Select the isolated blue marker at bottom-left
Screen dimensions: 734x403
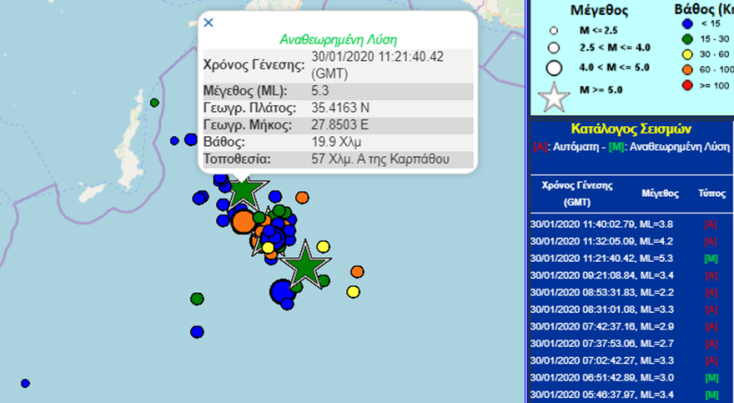tap(25, 383)
